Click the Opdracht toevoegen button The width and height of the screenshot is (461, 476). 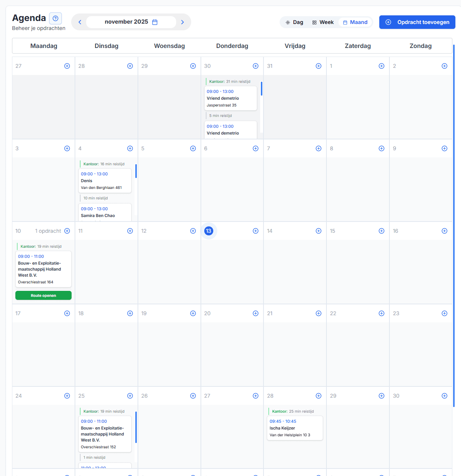click(x=417, y=22)
